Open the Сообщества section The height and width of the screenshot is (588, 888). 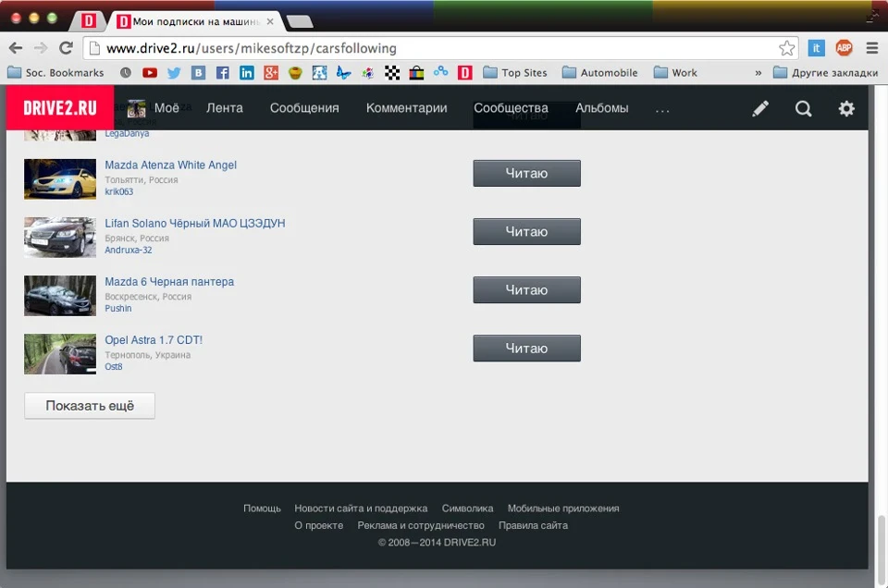pyautogui.click(x=511, y=107)
